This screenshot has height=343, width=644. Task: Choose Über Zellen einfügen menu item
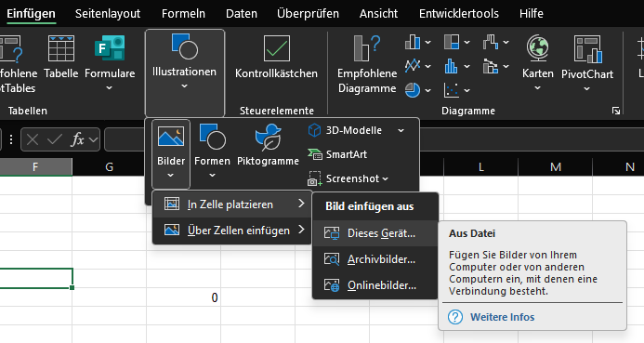pos(231,230)
